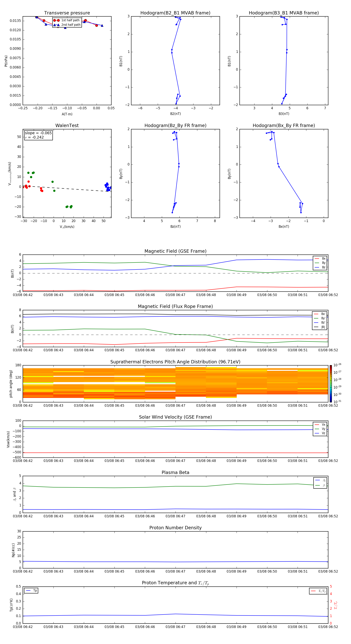
Task: Click the 'r = -0.242' annotation
Action: pyautogui.click(x=35, y=137)
